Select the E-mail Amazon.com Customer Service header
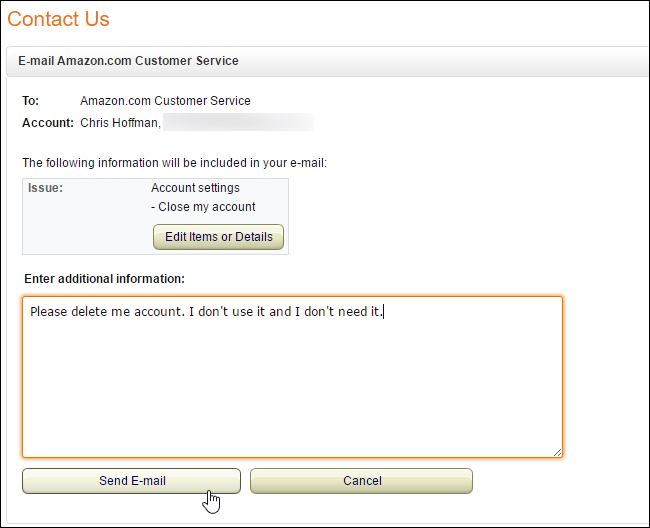The width and height of the screenshot is (650, 528). pos(129,61)
